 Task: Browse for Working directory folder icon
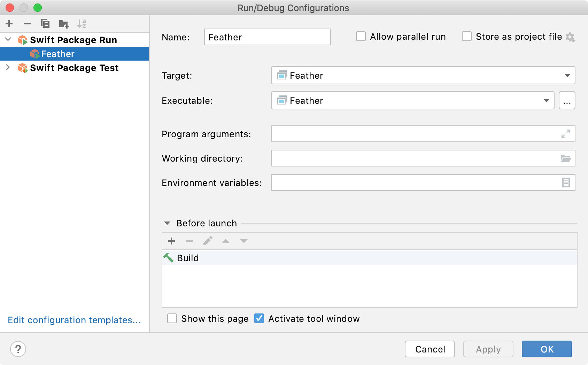(565, 158)
